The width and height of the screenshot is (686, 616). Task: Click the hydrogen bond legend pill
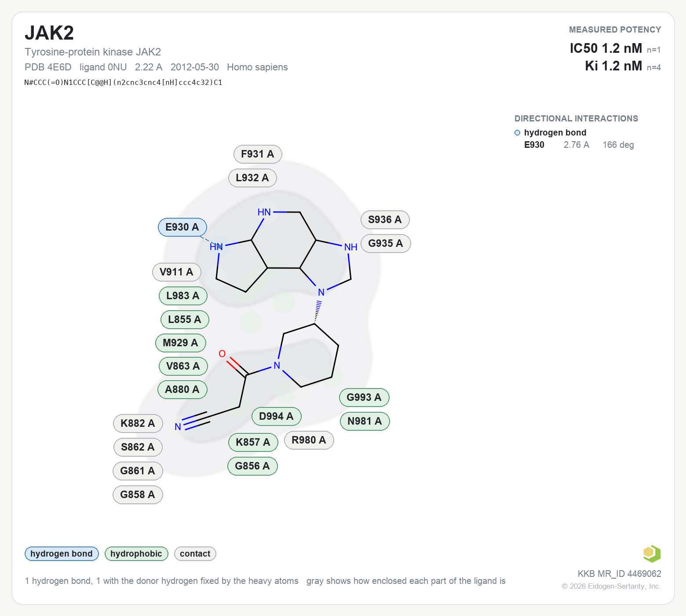[62, 554]
